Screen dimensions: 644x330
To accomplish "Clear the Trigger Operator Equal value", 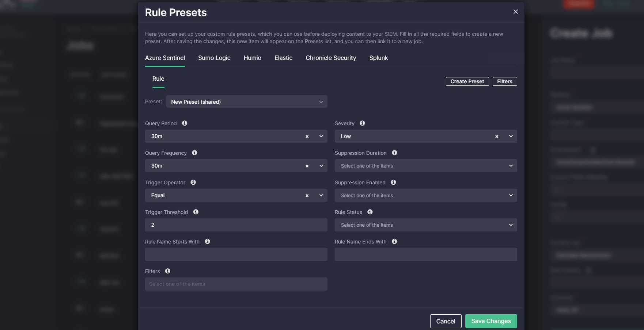I will pos(307,196).
